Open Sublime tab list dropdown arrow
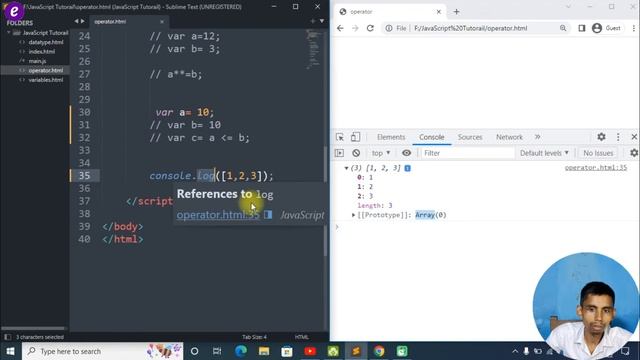 (x=322, y=21)
